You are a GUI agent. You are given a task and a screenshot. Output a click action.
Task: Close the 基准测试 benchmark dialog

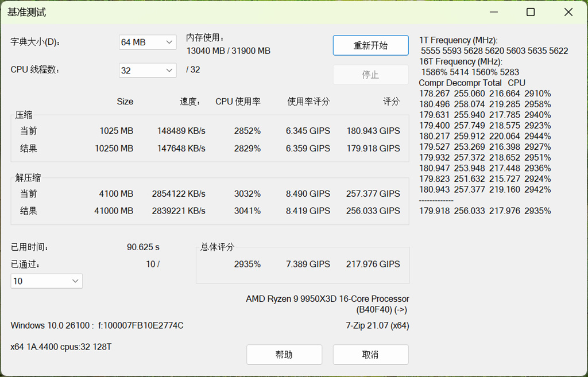[568, 12]
